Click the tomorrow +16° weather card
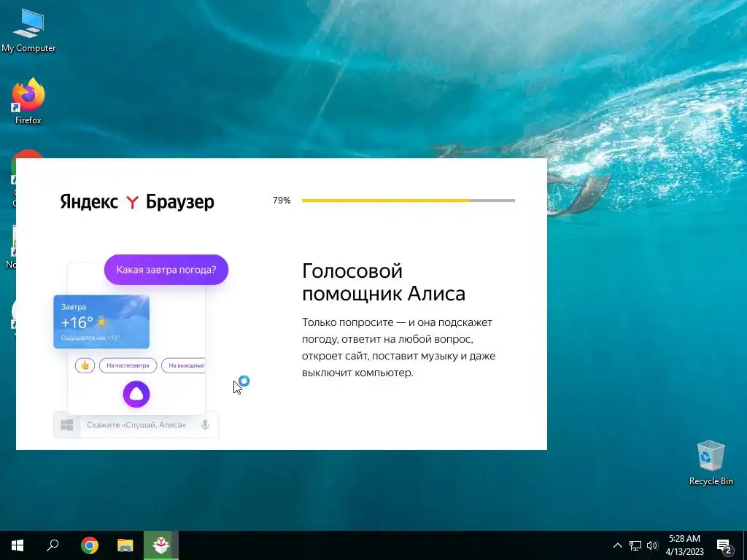747x560 pixels. pos(101,322)
